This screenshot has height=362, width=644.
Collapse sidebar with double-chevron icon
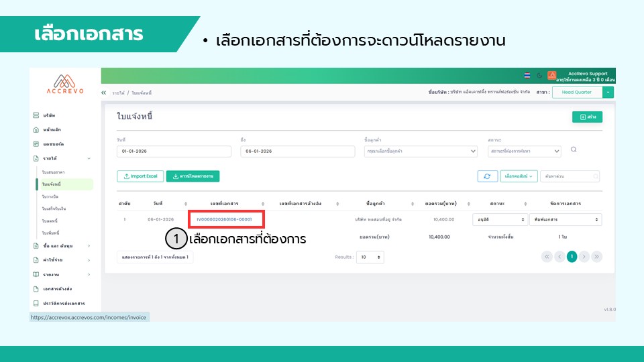(104, 93)
